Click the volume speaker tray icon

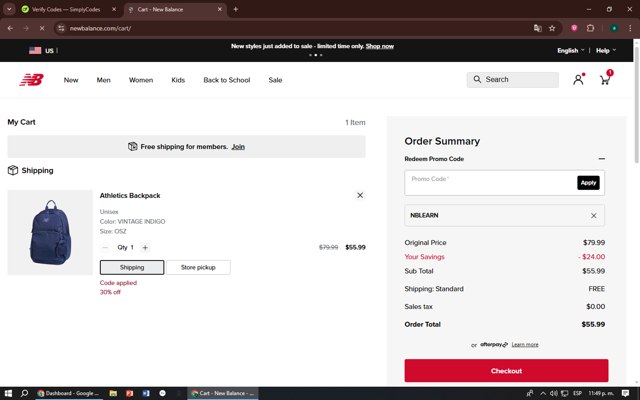click(x=553, y=393)
